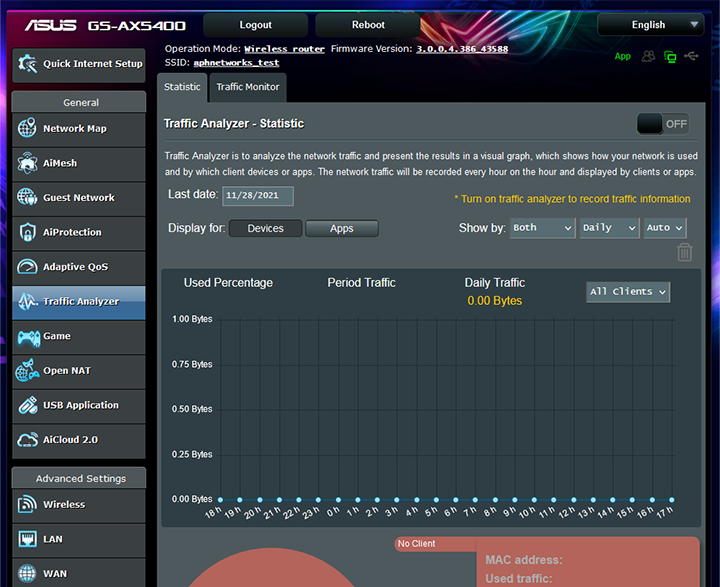Select Apps display option
Viewport: 720px width, 587px height.
(341, 229)
